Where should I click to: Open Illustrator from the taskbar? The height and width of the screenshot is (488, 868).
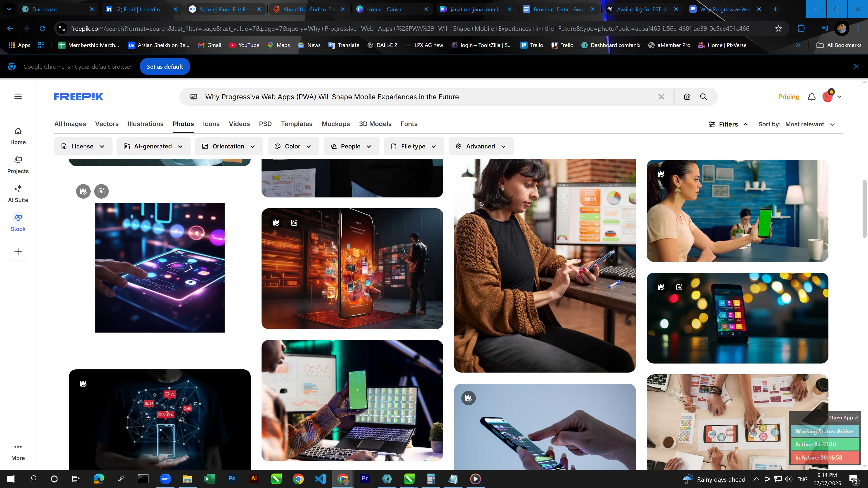[254, 479]
